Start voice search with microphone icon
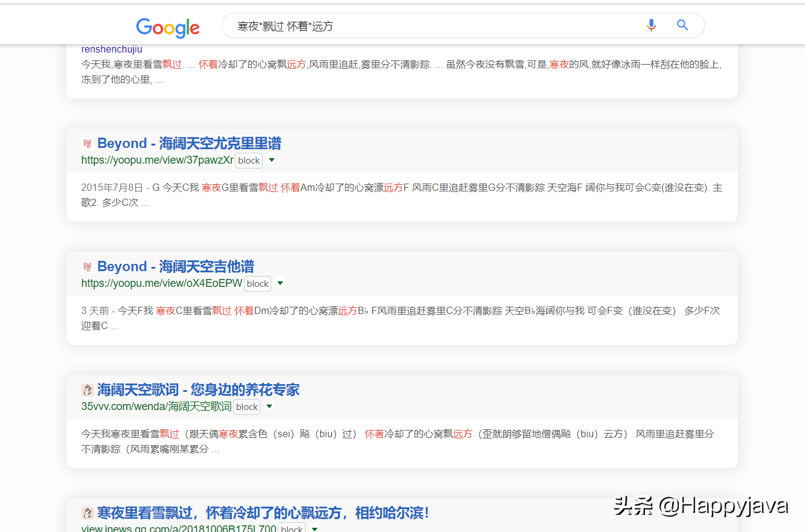 (x=651, y=25)
